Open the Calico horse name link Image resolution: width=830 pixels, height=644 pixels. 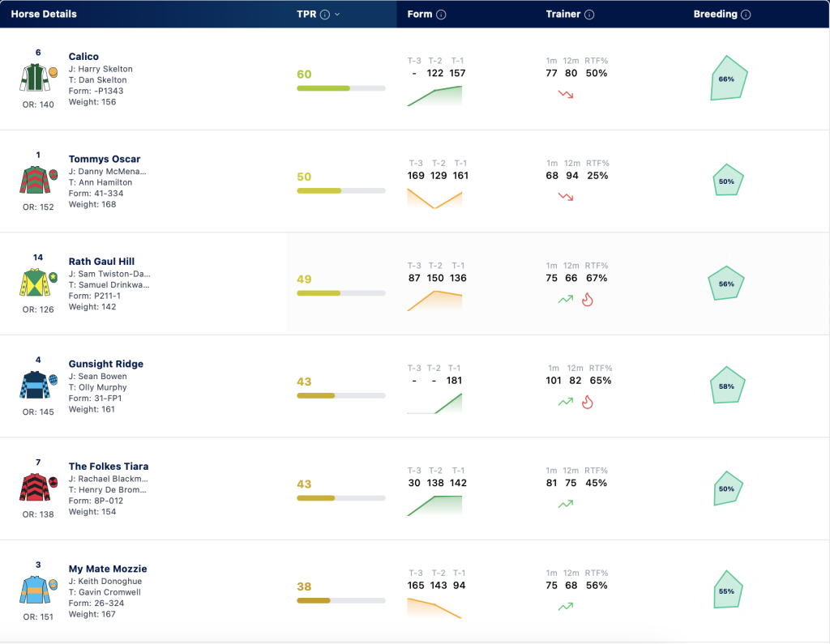[x=83, y=57]
